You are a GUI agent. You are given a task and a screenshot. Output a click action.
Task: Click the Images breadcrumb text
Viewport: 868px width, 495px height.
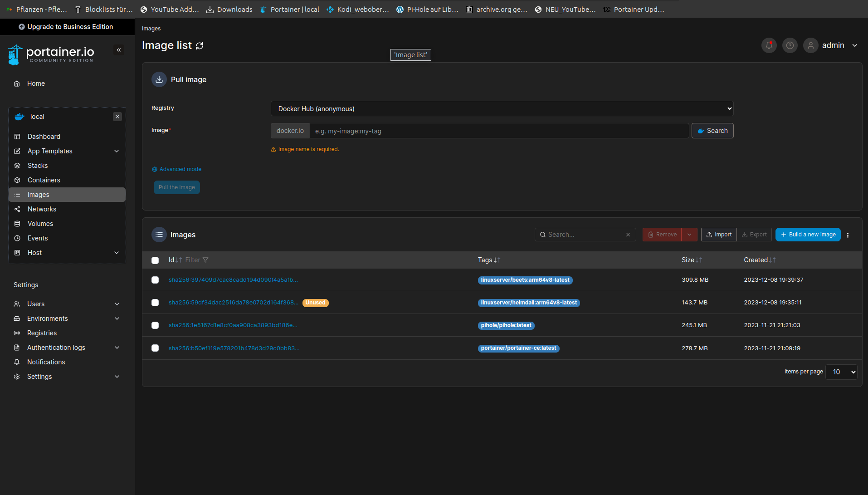click(151, 29)
